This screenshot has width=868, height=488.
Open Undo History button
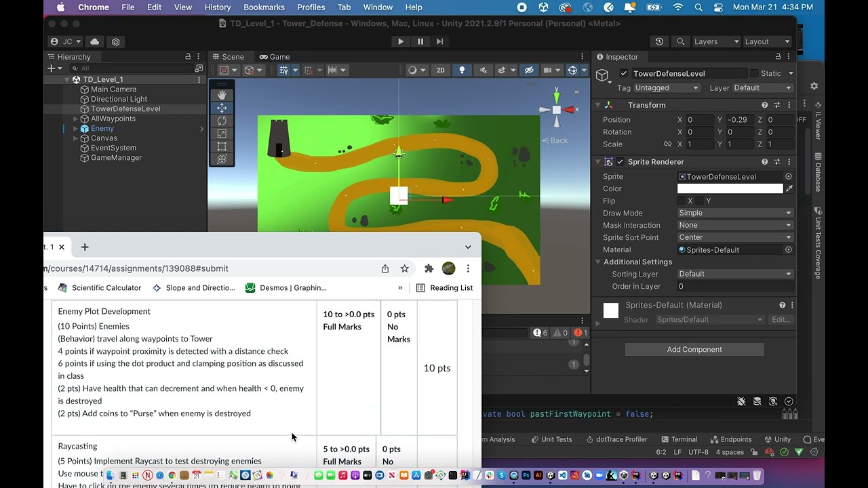click(659, 41)
